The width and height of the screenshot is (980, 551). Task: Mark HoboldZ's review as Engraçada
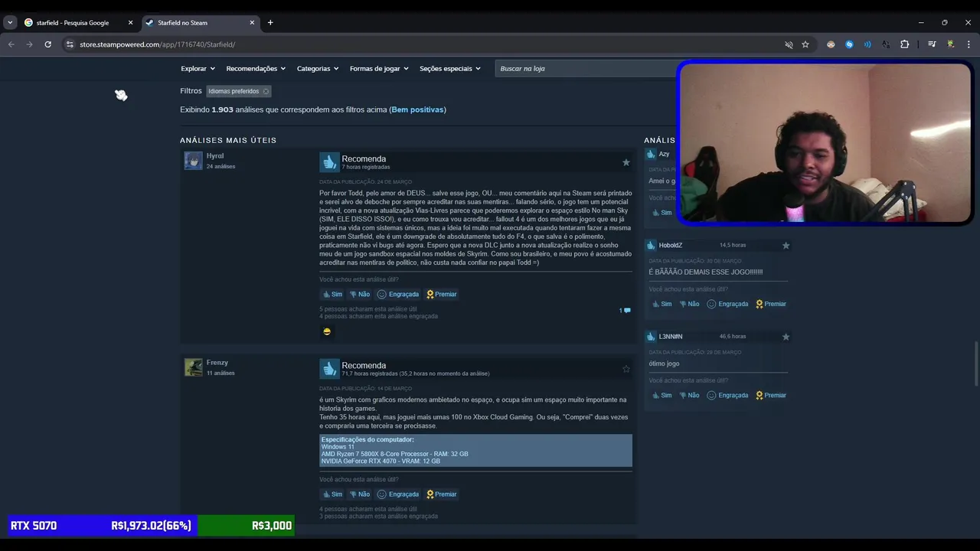pyautogui.click(x=727, y=304)
